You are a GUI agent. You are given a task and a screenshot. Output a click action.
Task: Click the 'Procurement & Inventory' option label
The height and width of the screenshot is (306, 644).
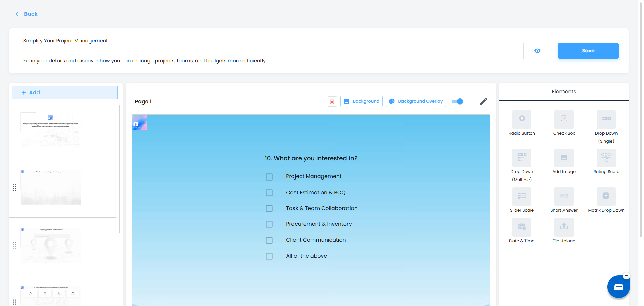tap(319, 224)
